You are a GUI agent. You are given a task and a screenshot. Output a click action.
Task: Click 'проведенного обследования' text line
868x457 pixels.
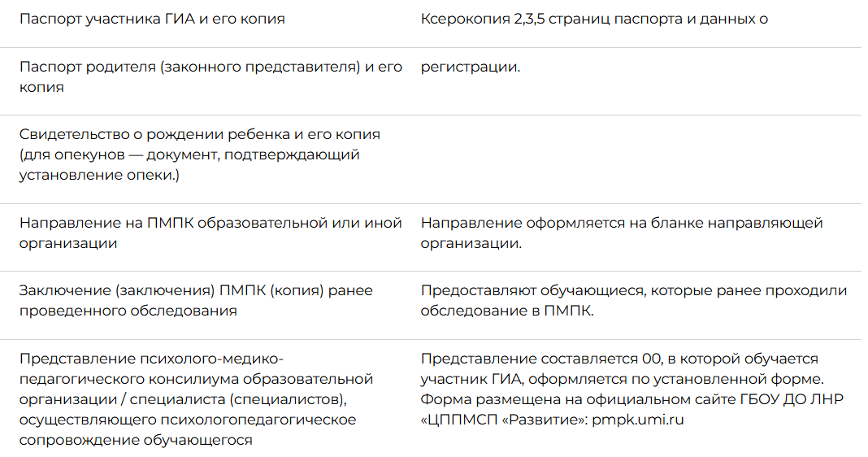coord(128,311)
